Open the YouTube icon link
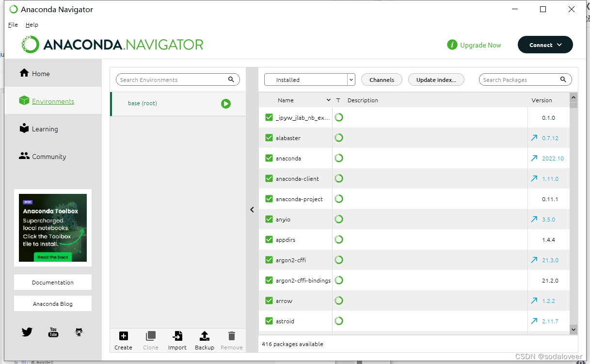Image resolution: width=590 pixels, height=364 pixels. [53, 332]
